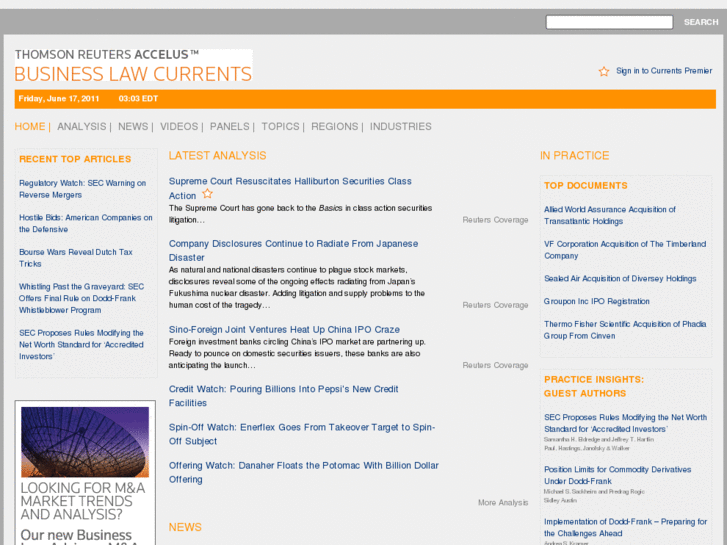Image resolution: width=727 pixels, height=545 pixels.
Task: Open Groupon Inc IPO Registration document
Action: click(x=597, y=301)
